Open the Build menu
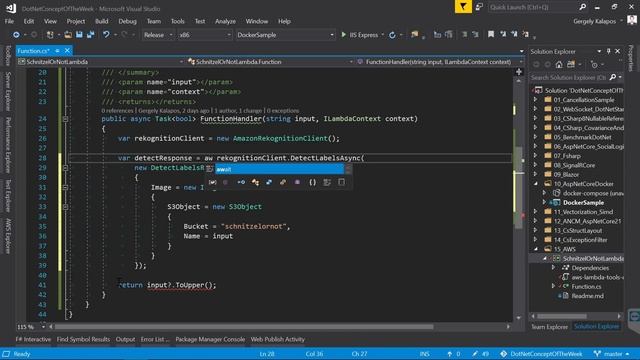The image size is (640, 360). [102, 21]
